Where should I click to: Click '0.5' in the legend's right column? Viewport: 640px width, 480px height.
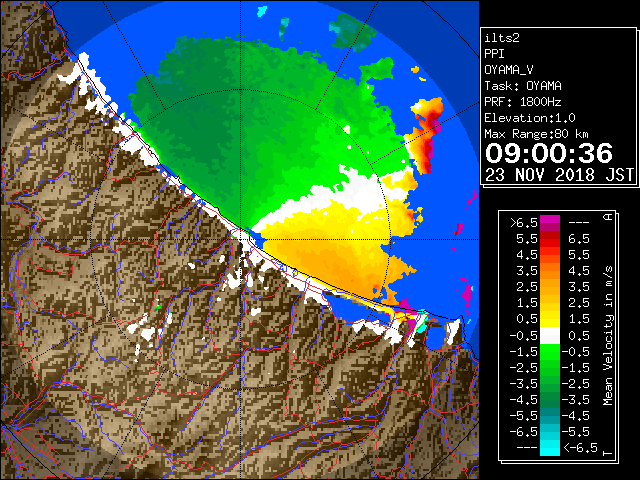click(579, 336)
